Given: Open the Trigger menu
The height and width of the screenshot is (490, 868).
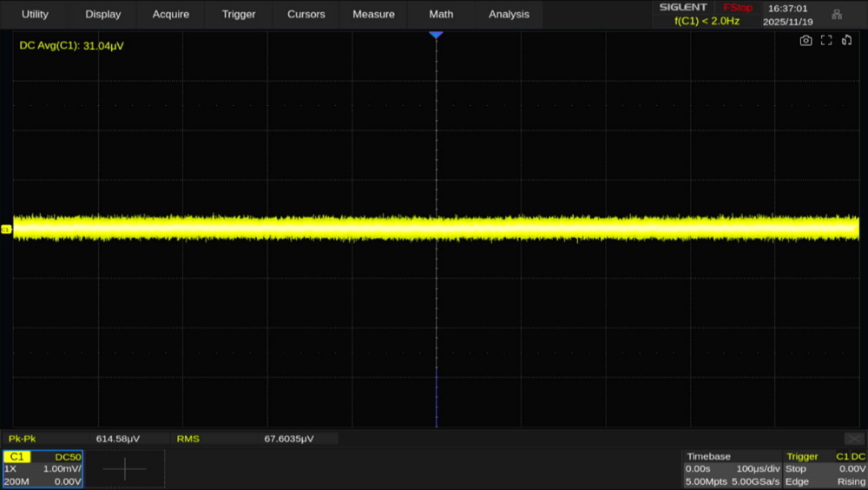Looking at the screenshot, I should coord(239,14).
